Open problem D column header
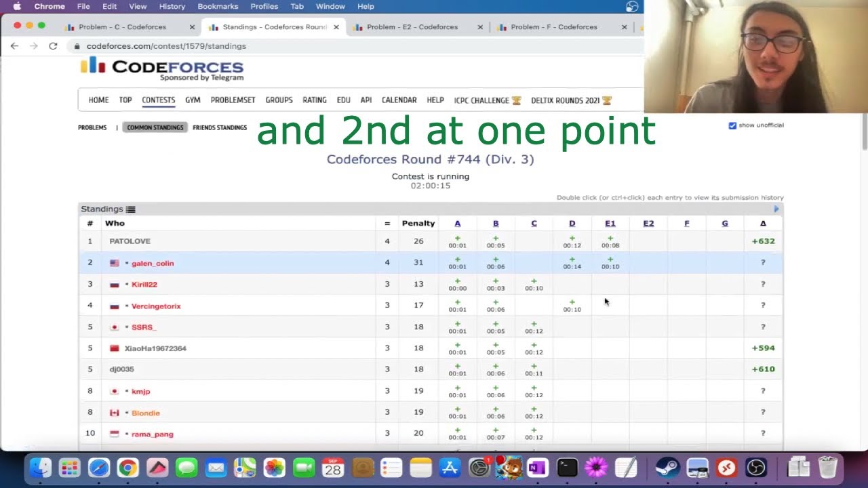Image resolution: width=868 pixels, height=488 pixels. tap(572, 223)
